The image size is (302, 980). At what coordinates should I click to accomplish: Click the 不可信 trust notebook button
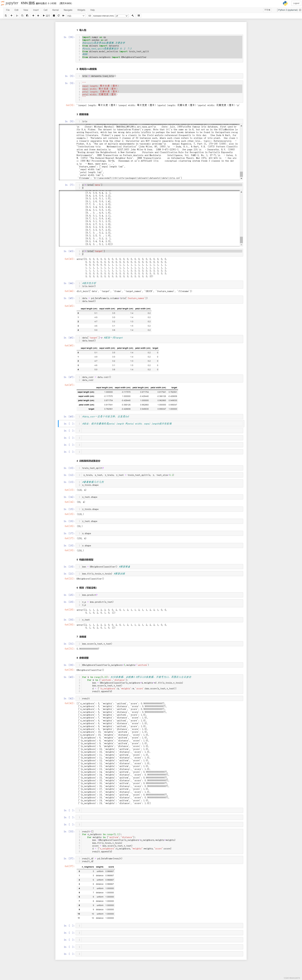point(267,10)
